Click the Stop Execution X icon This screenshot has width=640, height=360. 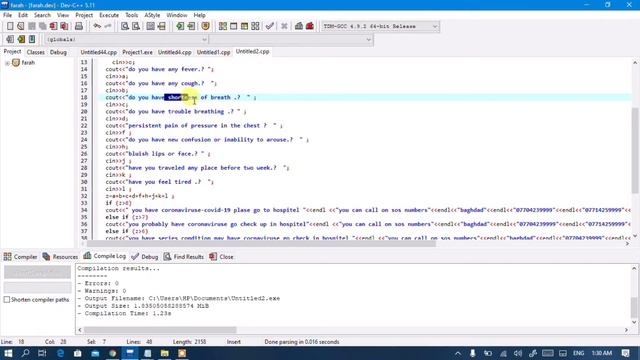[x=284, y=26]
